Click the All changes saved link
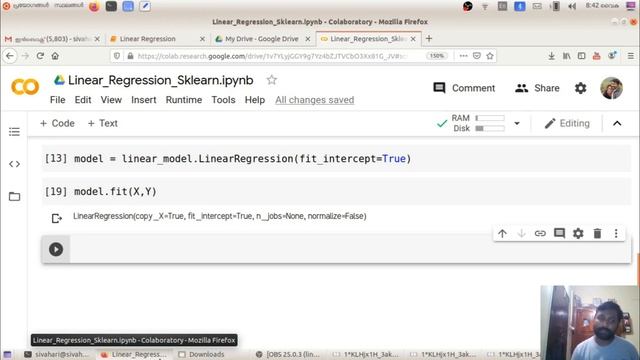The image size is (640, 360). tap(315, 100)
